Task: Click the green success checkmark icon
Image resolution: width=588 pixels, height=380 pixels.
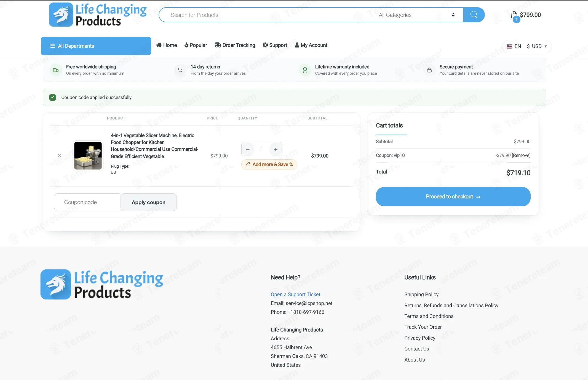Action: [x=52, y=97]
